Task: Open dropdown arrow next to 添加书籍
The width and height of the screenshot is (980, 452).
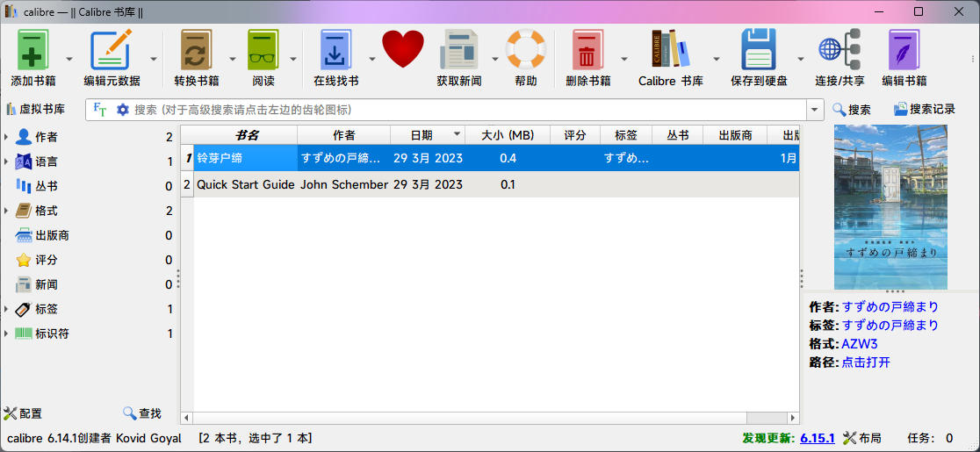Action: pyautogui.click(x=68, y=60)
